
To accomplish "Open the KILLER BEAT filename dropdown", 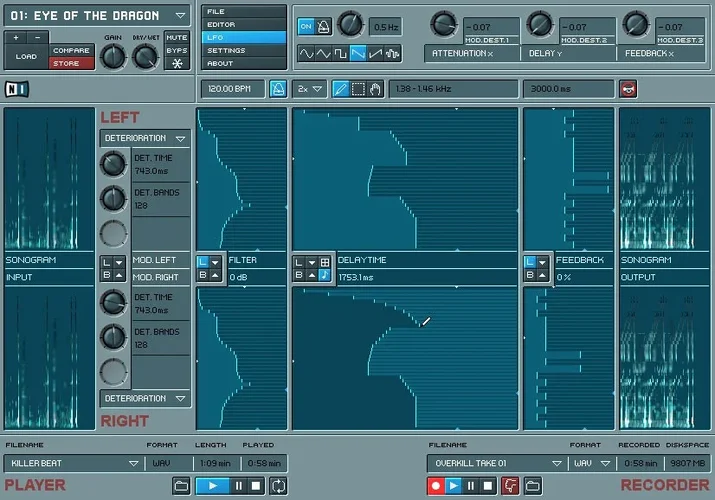I will [133, 464].
